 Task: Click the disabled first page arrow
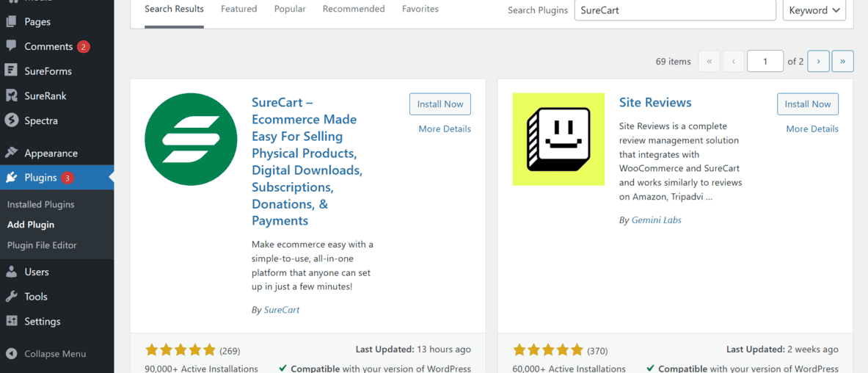click(x=709, y=61)
